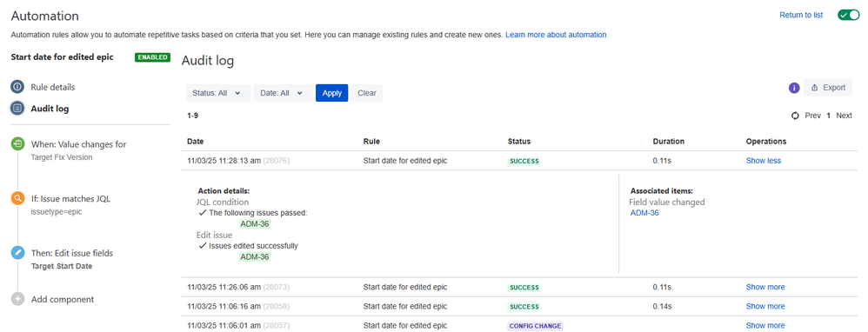Click the CONFIG CHANGE status badge
The width and height of the screenshot is (868, 332).
click(535, 327)
